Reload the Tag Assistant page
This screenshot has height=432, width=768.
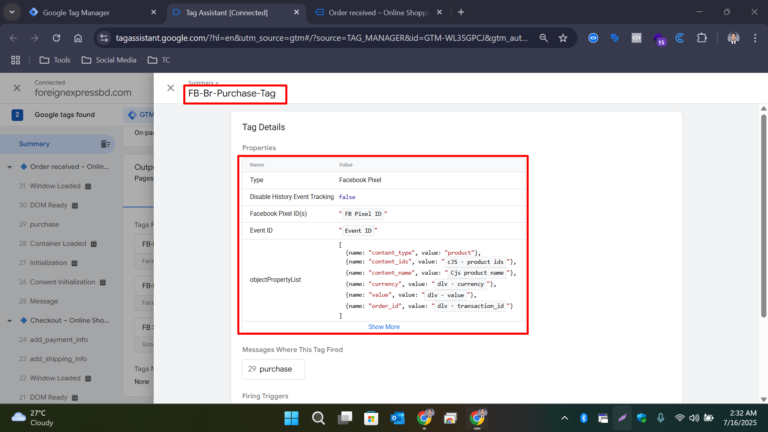(x=55, y=38)
